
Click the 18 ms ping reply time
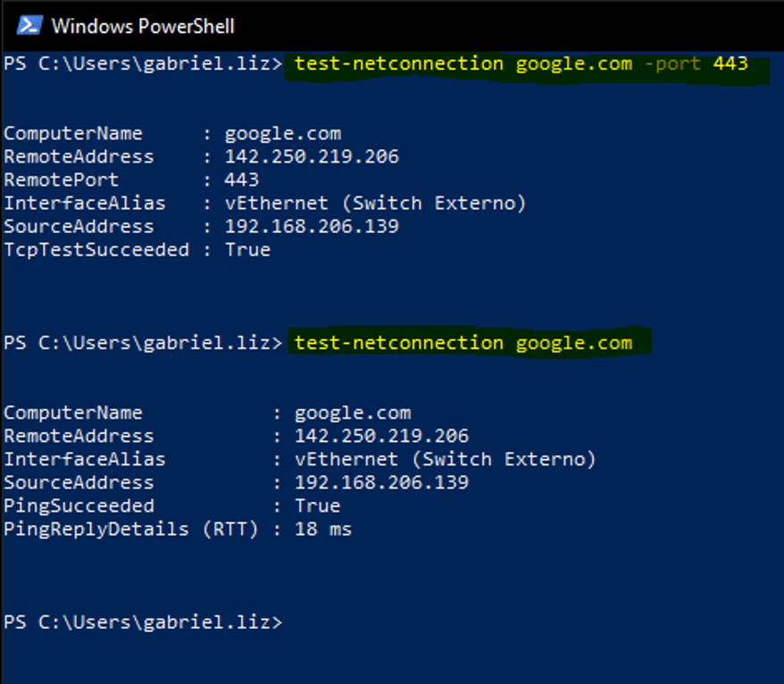pos(323,530)
